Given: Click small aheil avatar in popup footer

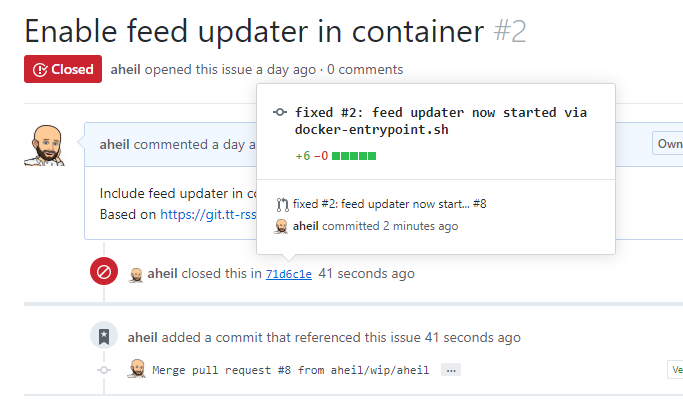Looking at the screenshot, I should (x=281, y=226).
